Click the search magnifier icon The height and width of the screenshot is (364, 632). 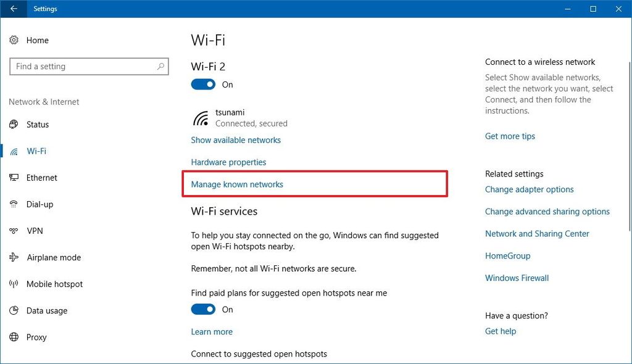(x=160, y=67)
